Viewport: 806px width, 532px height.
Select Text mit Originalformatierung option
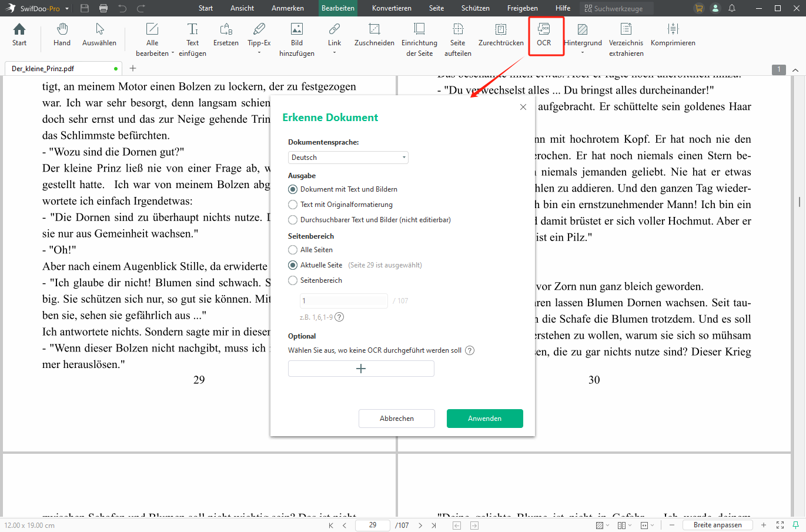click(293, 205)
